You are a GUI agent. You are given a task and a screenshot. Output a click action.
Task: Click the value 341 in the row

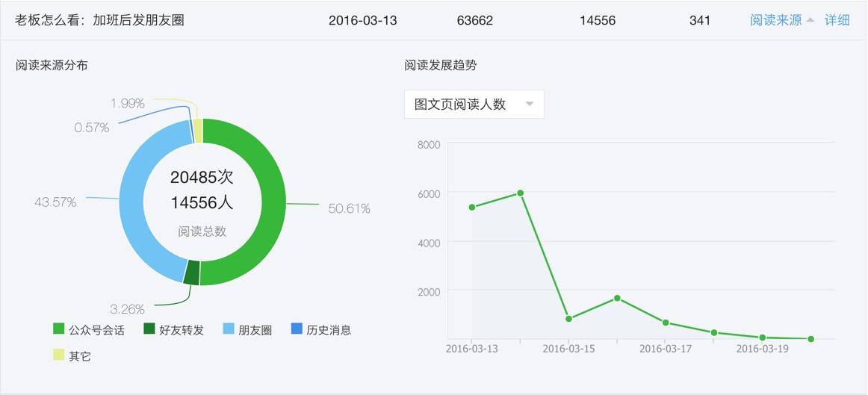[700, 20]
